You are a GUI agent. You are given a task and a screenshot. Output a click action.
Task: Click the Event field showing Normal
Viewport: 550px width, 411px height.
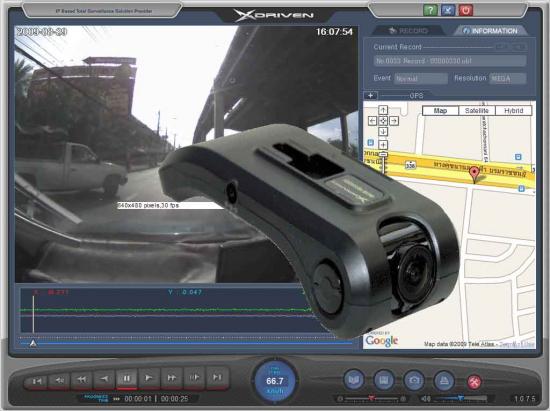tap(421, 79)
